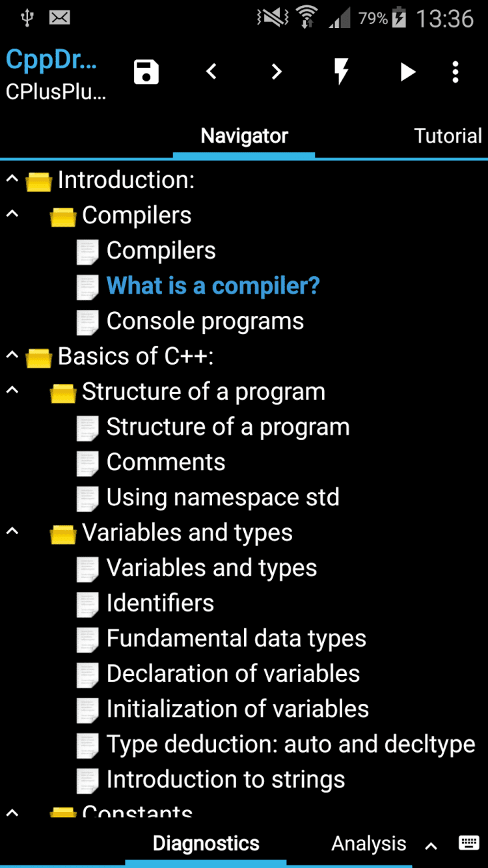Open the Fundamental data types lesson
488x868 pixels.
(236, 639)
